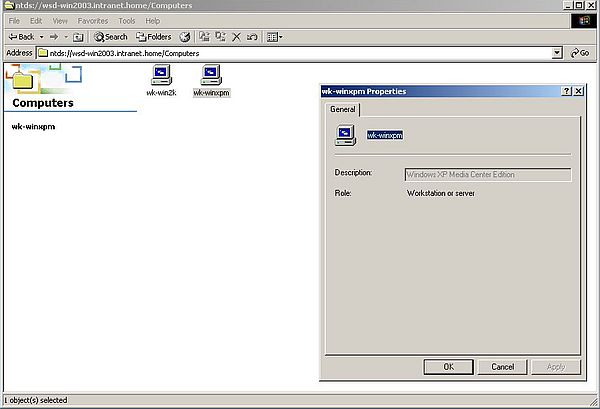Click the wk-winxpm label under its icon
The image size is (600, 409).
[212, 93]
